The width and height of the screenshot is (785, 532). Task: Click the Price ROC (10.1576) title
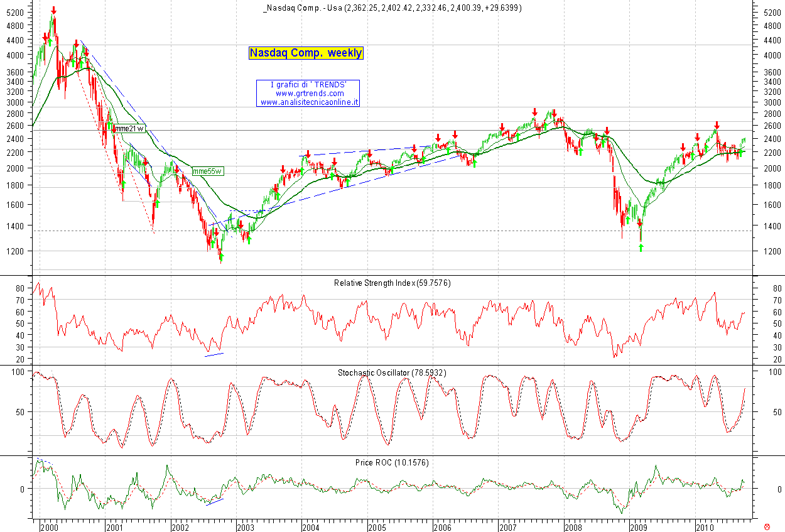click(x=392, y=462)
